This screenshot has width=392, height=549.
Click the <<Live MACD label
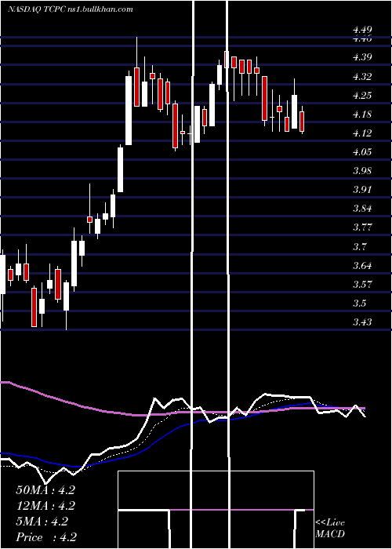pyautogui.click(x=330, y=529)
